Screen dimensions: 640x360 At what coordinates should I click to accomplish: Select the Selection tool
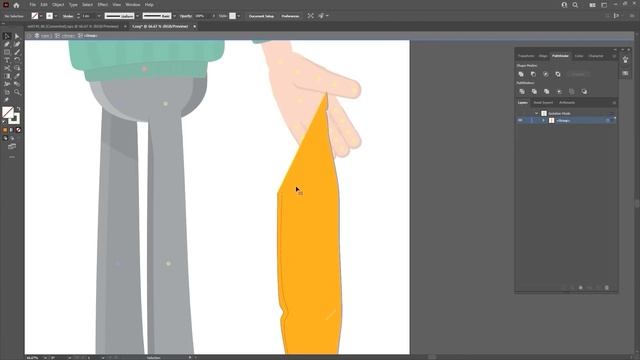pos(7,36)
